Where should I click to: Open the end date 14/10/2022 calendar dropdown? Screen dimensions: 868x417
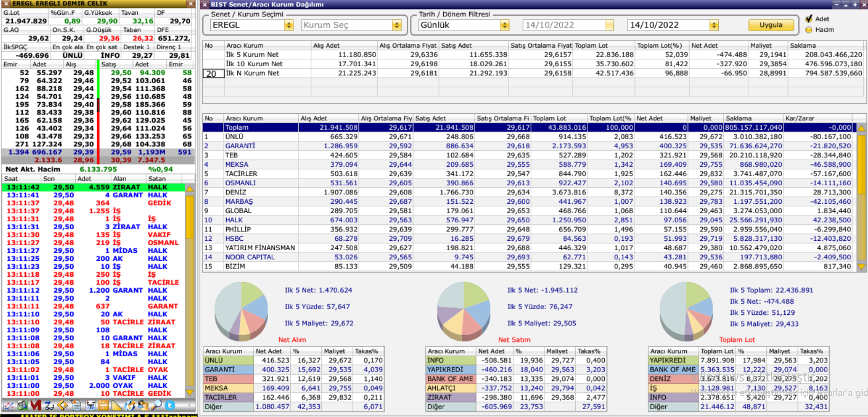click(714, 25)
